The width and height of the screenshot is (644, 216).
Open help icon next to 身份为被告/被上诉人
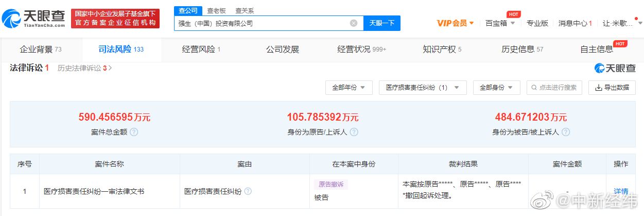(566, 132)
